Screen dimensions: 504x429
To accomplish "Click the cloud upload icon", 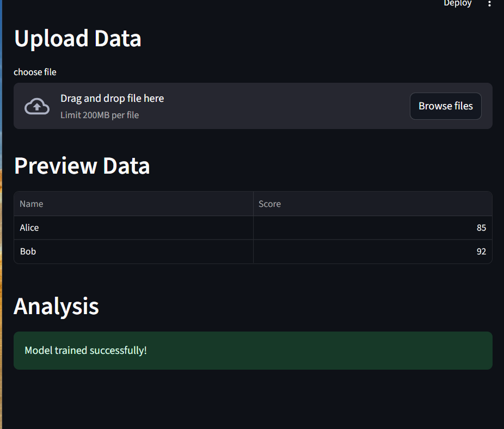I will 37,106.
